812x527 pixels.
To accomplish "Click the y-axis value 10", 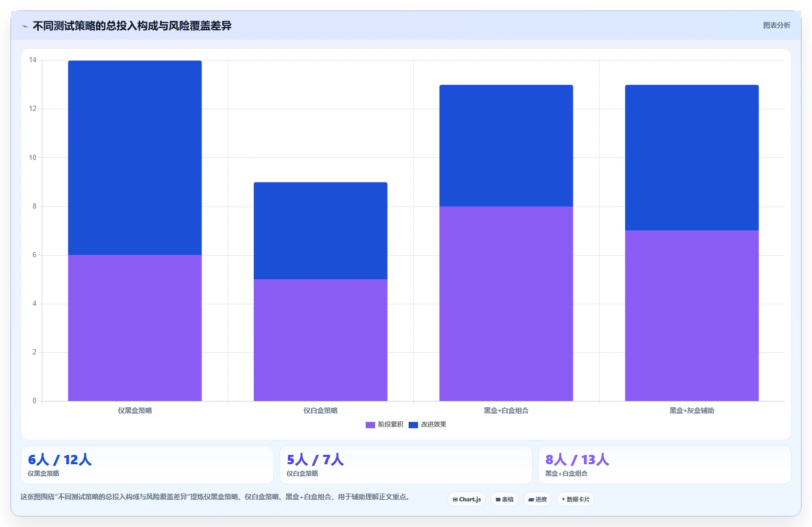I will (x=33, y=157).
